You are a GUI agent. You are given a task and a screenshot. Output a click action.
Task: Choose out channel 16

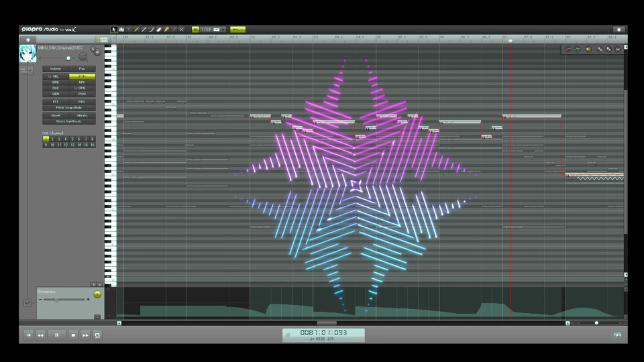point(93,145)
